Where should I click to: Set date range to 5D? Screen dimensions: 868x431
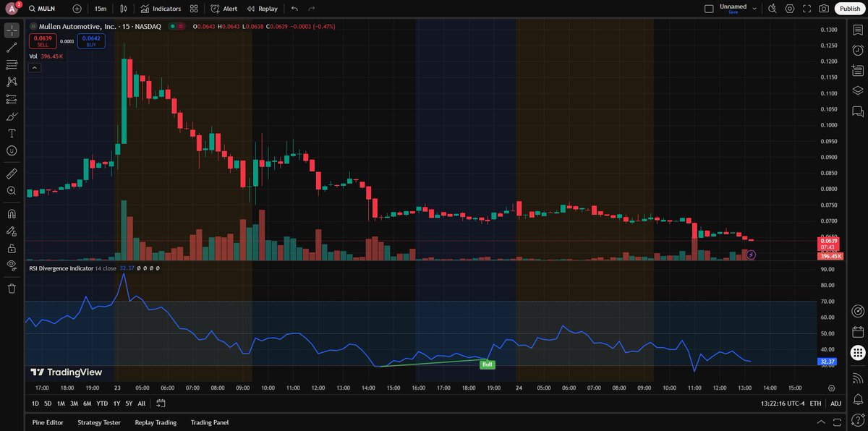tap(48, 403)
